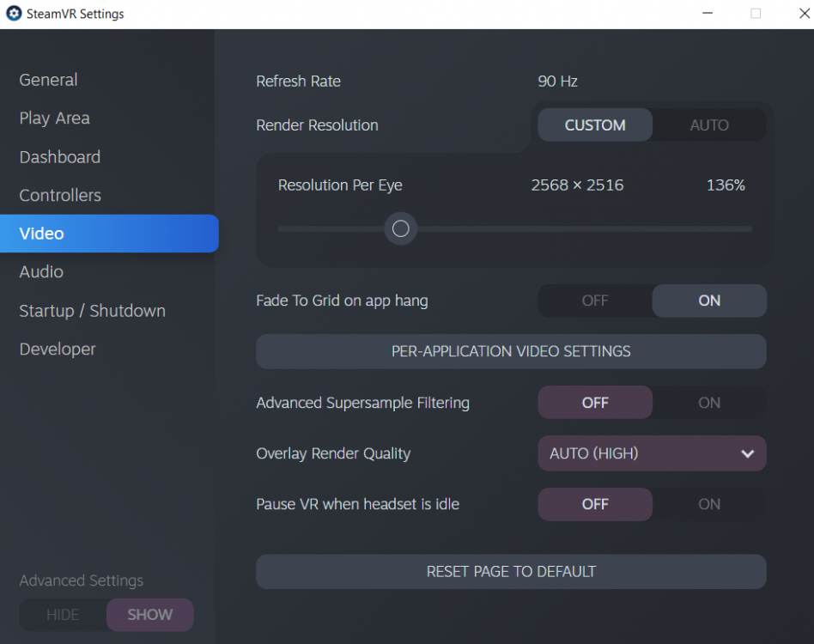
Task: Select CUSTOM render resolution
Action: pos(595,125)
